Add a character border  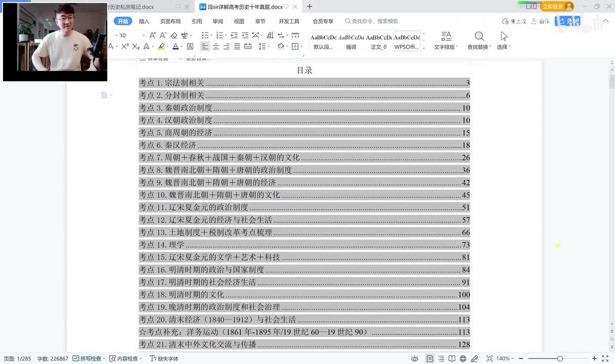click(x=190, y=47)
